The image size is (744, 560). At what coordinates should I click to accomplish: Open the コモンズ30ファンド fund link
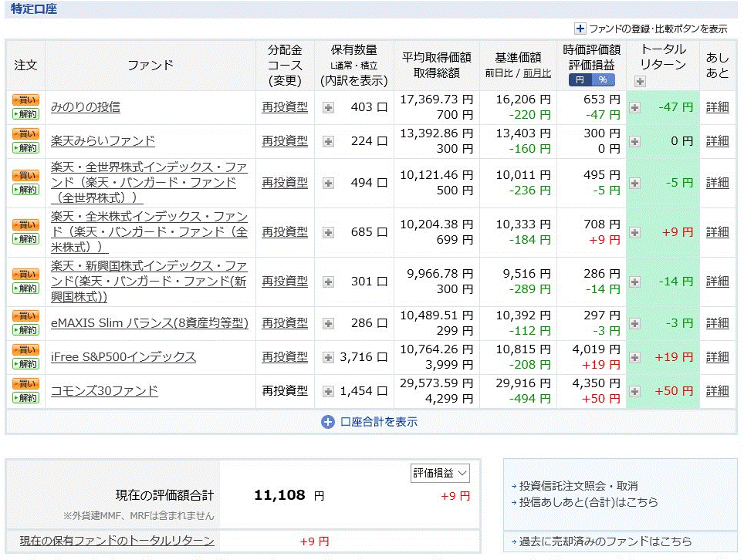pyautogui.click(x=104, y=391)
